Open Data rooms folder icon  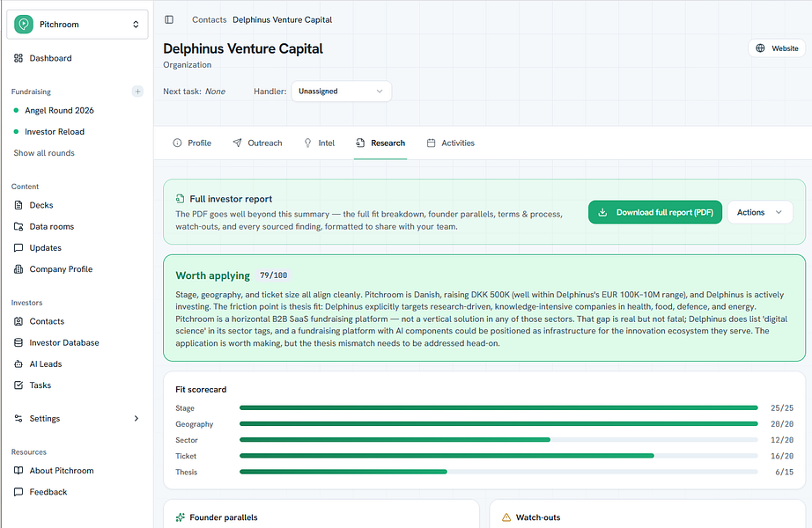18,226
